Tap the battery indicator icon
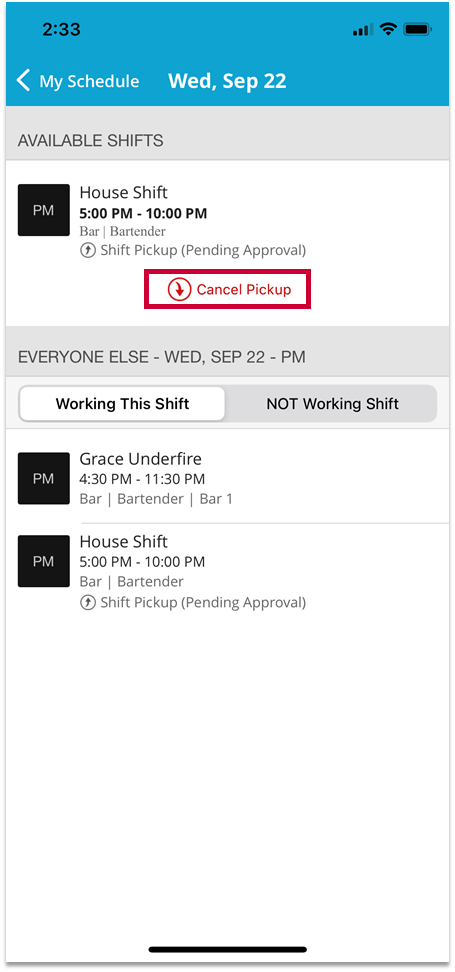 (417, 29)
